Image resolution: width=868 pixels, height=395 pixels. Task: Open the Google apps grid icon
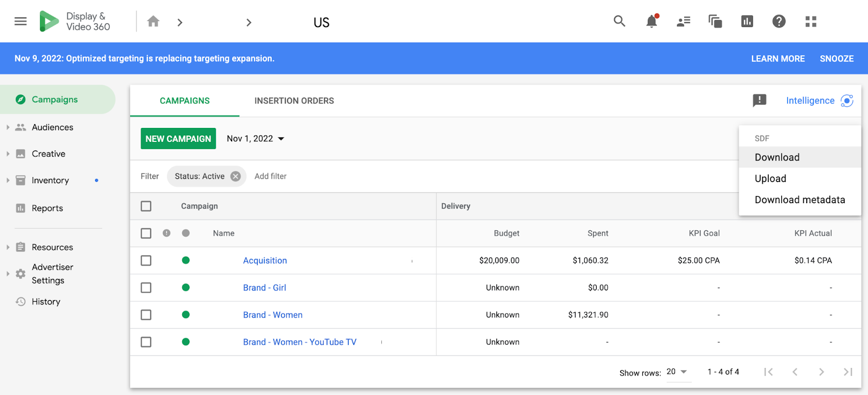[x=811, y=22]
